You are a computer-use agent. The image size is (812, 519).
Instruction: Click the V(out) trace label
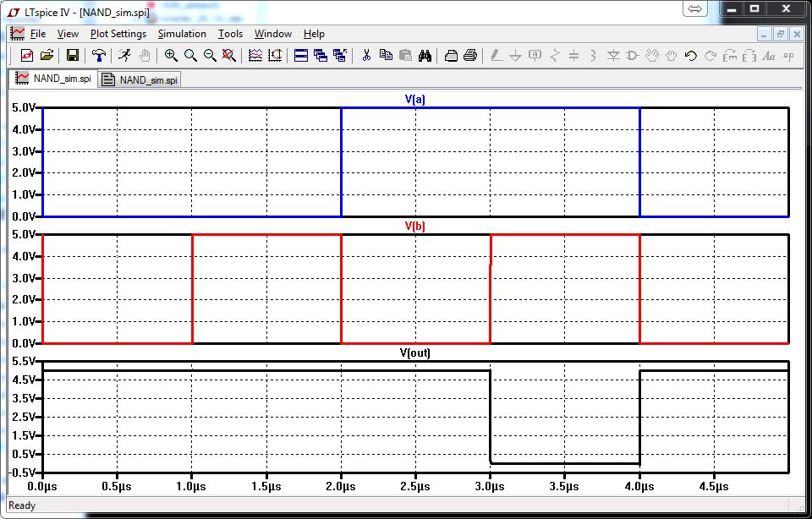pyautogui.click(x=414, y=352)
